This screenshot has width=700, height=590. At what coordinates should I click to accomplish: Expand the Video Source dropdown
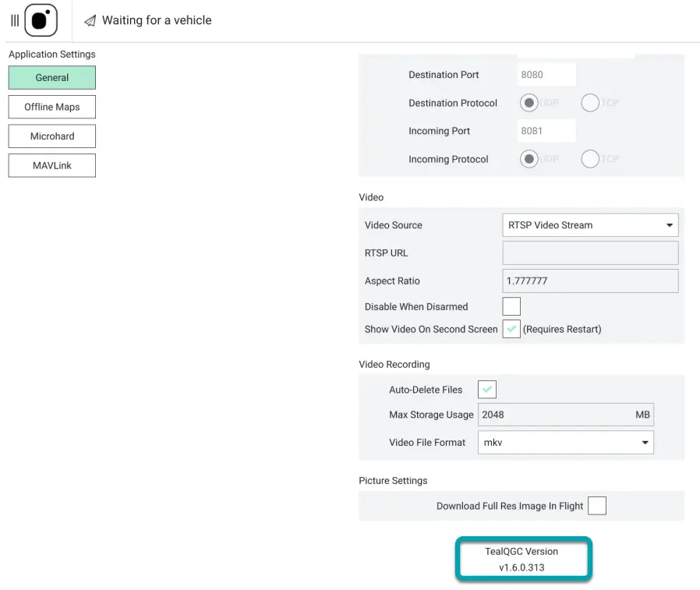click(x=590, y=225)
